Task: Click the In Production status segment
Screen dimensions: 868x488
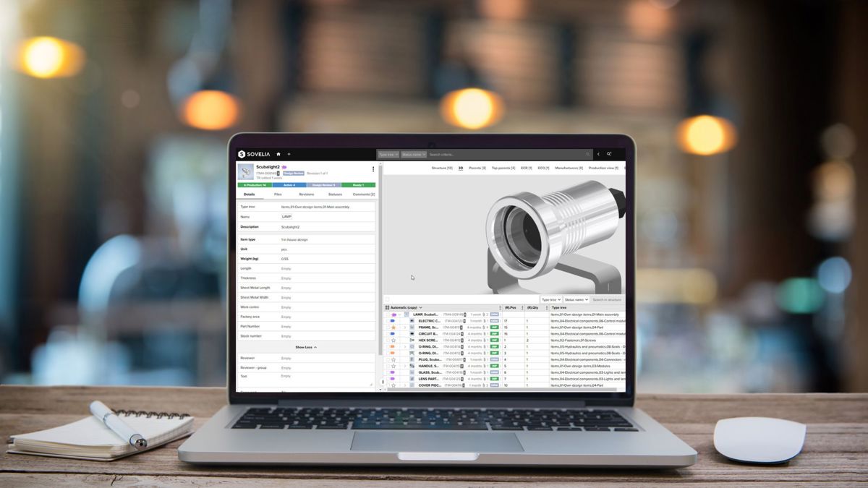Action: pos(255,185)
